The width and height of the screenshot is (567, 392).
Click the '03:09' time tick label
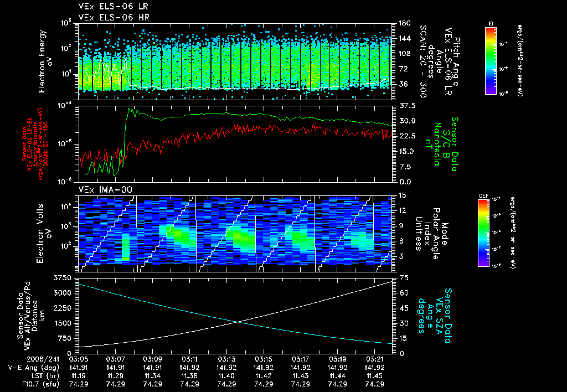click(x=153, y=359)
